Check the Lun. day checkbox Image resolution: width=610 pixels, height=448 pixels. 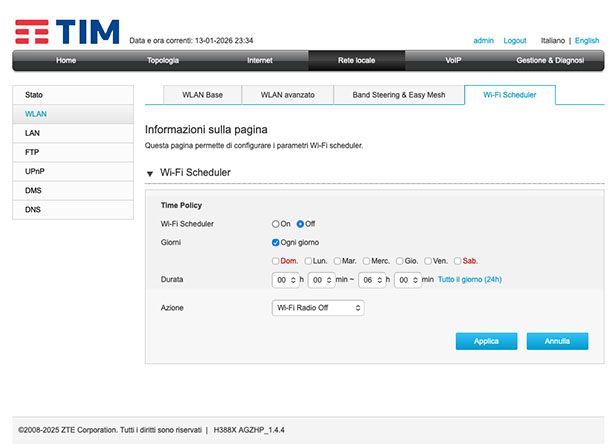pos(308,261)
